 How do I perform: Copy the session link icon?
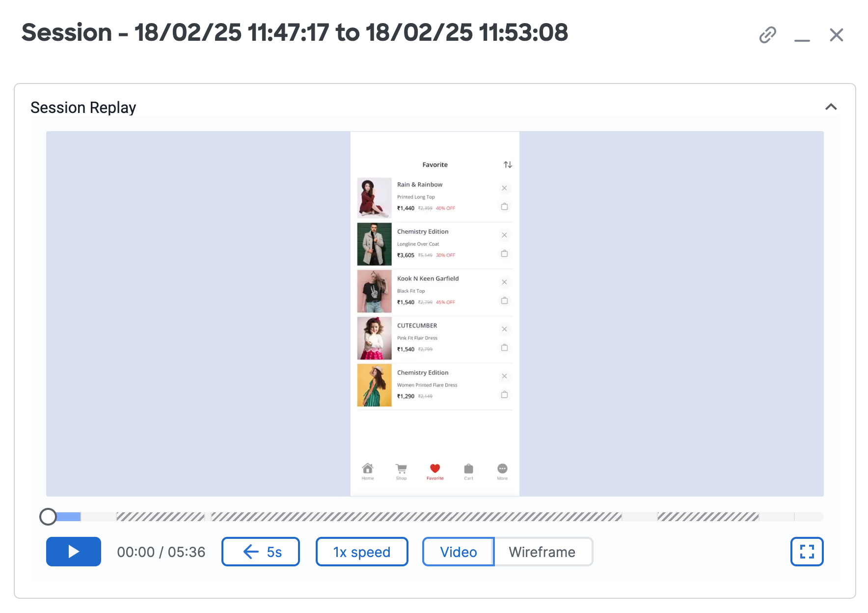767,35
